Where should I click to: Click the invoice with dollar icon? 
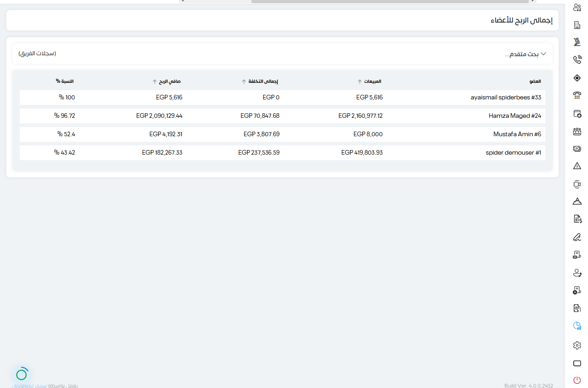point(577,219)
